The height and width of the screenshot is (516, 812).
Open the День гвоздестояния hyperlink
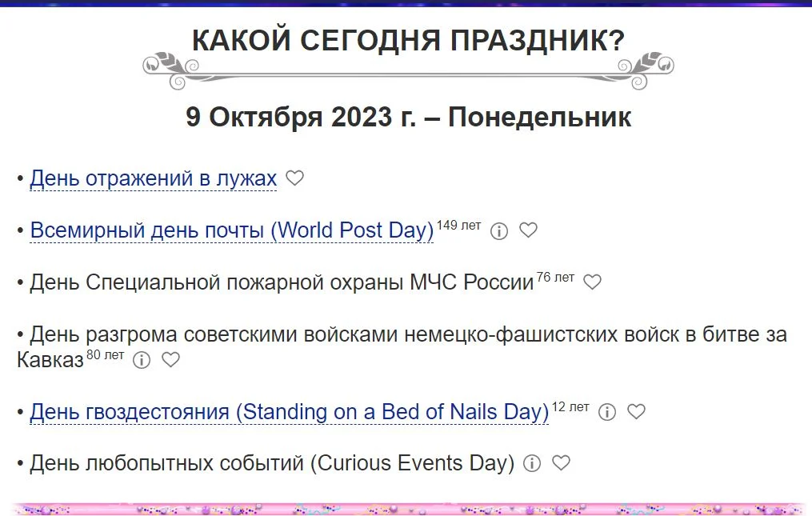click(287, 411)
